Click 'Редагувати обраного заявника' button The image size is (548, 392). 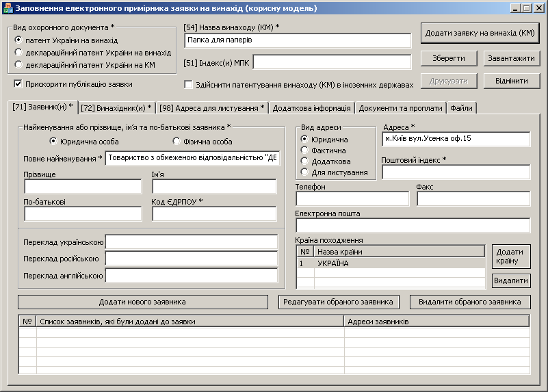[x=339, y=302]
